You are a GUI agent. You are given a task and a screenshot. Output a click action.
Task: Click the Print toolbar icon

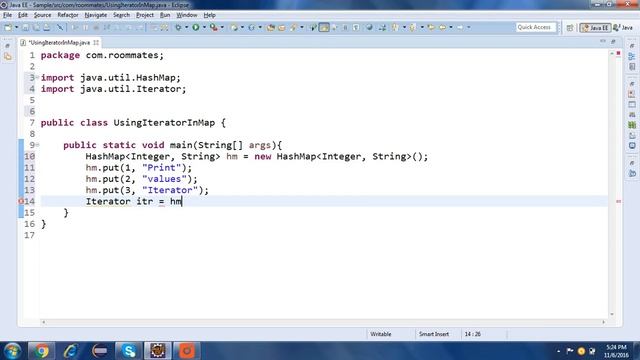tap(47, 27)
